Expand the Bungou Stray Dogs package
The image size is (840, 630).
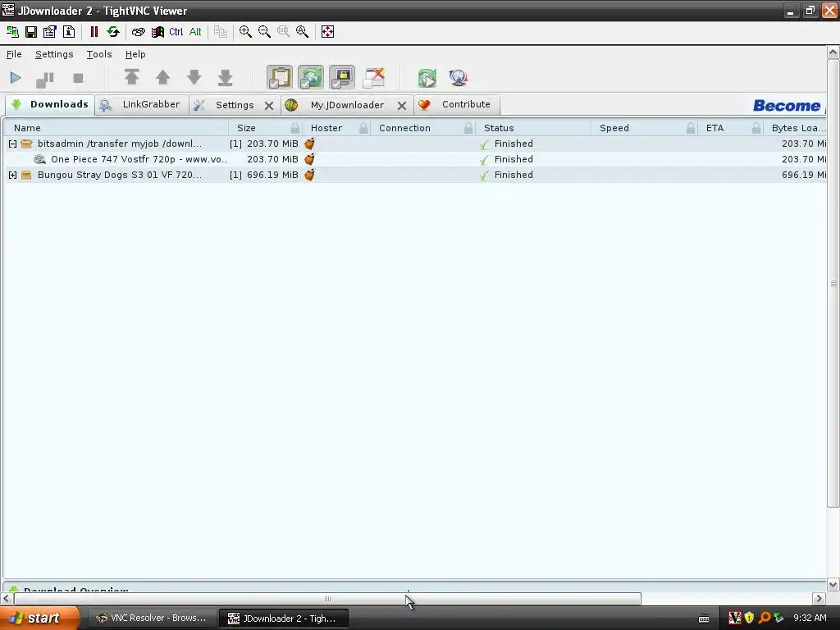pos(12,175)
